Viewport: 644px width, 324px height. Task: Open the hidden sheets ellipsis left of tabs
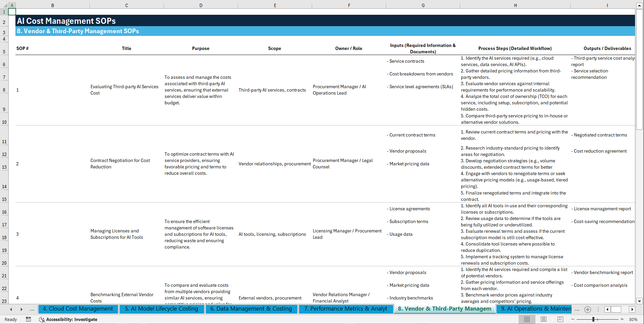point(32,309)
